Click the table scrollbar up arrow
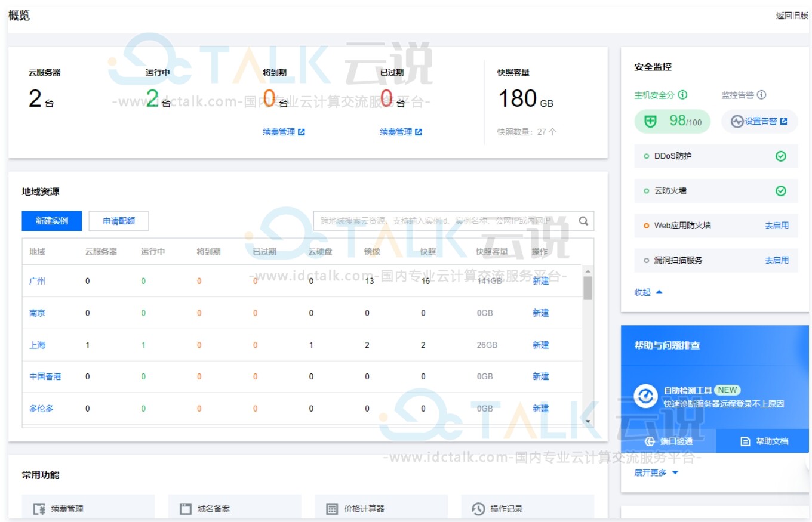 pyautogui.click(x=588, y=271)
